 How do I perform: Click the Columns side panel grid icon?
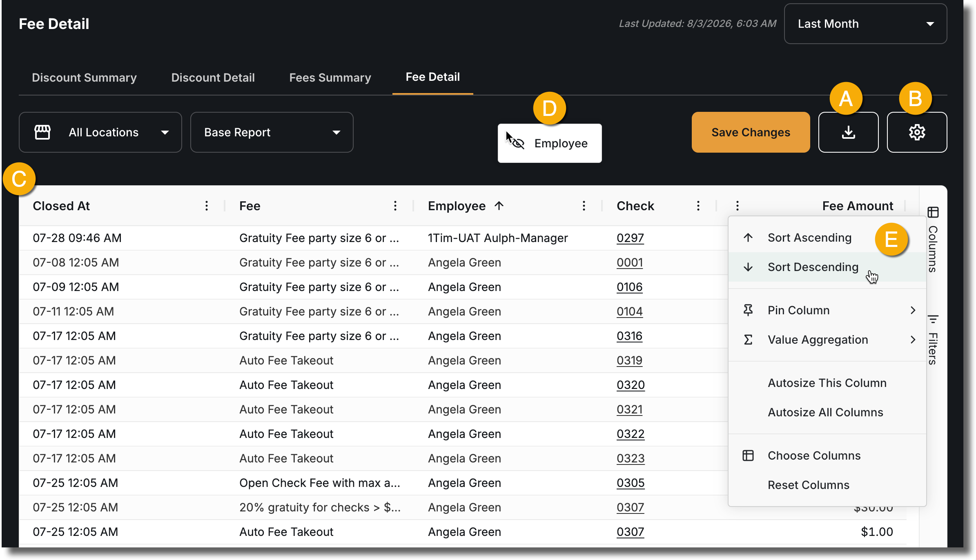pos(933,212)
